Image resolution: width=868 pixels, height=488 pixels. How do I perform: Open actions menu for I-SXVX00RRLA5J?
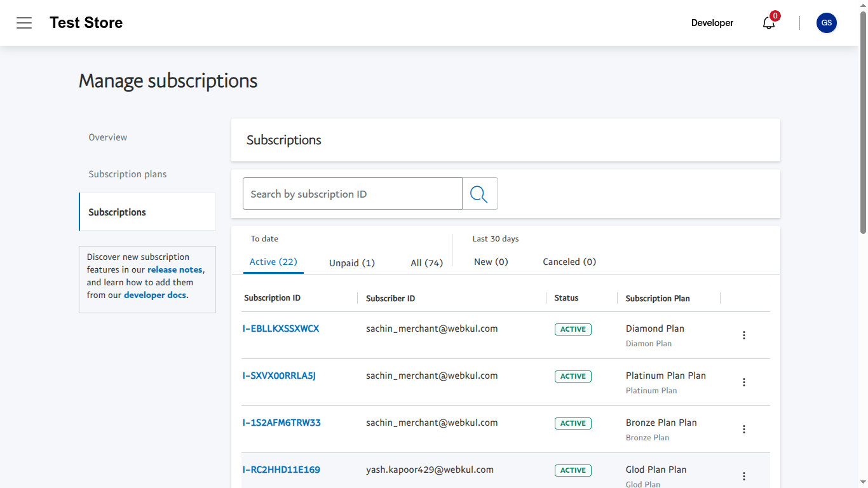click(744, 382)
